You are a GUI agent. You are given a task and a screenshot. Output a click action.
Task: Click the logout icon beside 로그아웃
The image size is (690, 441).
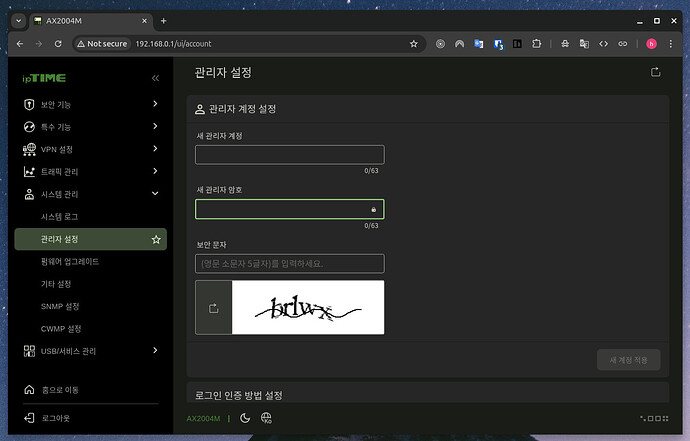[29, 418]
